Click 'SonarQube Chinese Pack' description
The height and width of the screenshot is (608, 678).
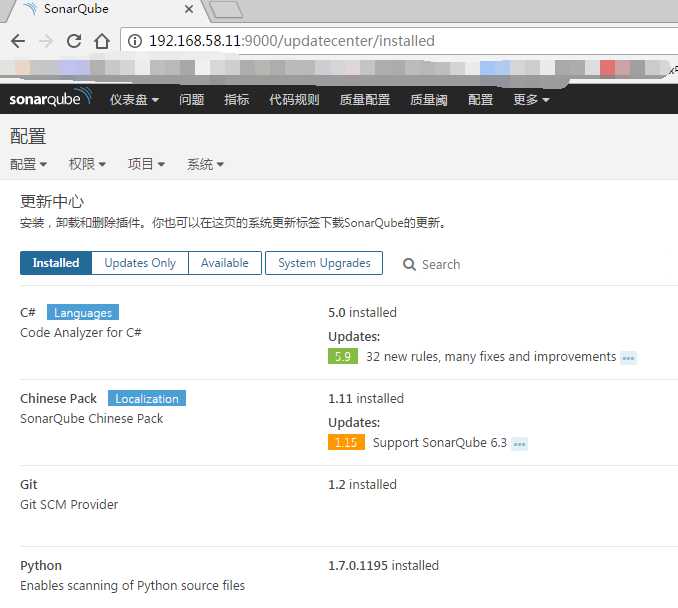(92, 419)
